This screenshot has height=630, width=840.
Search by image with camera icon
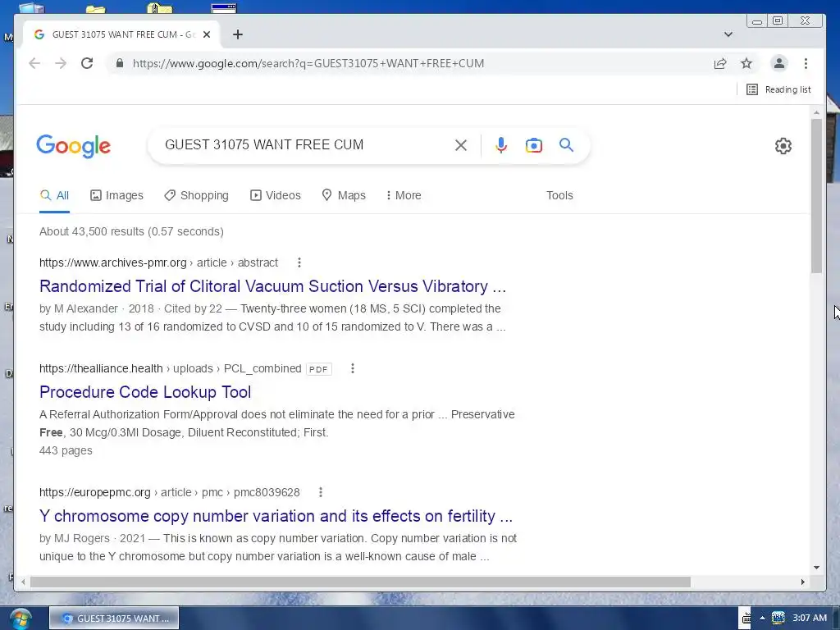[x=533, y=145]
